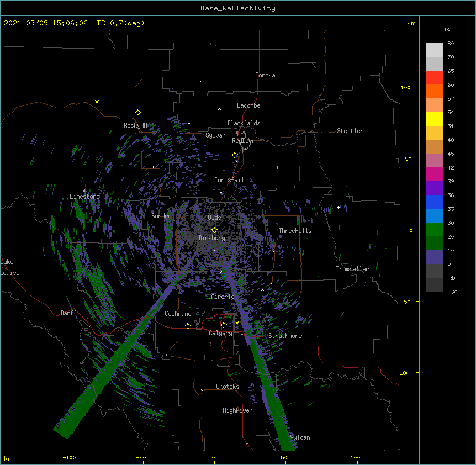This screenshot has height=465, width=476.
Task: Click the Strathmore label
Action: [x=285, y=336]
